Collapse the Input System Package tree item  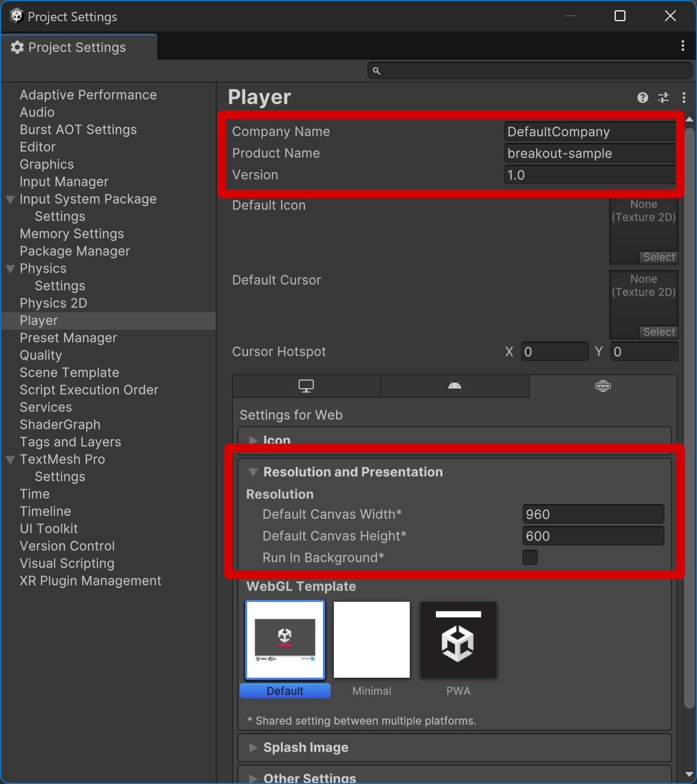click(10, 200)
